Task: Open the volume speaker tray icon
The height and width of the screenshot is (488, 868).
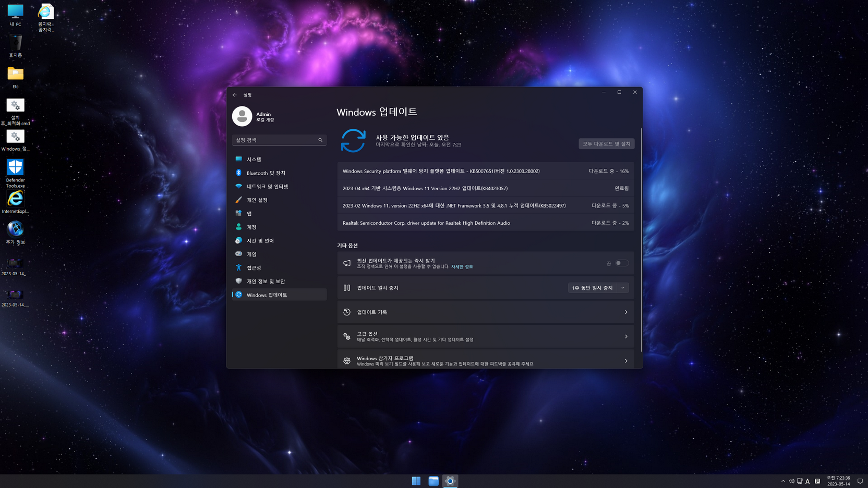Action: 791,481
